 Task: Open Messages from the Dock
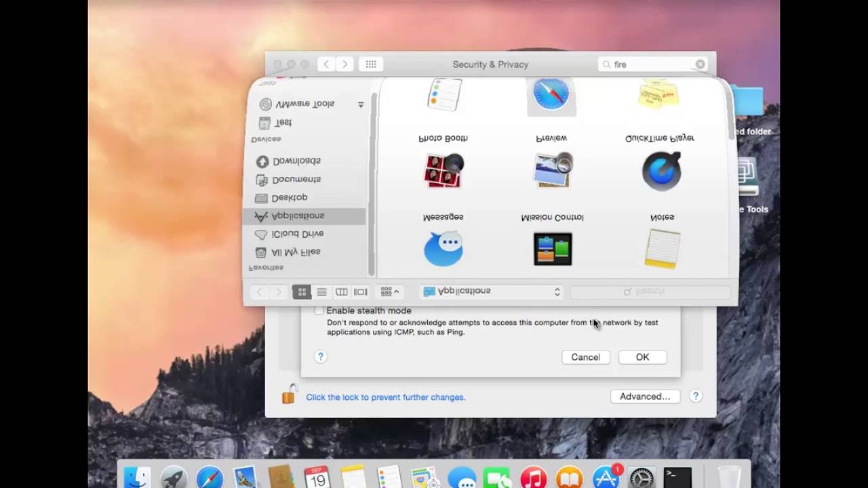tap(462, 479)
